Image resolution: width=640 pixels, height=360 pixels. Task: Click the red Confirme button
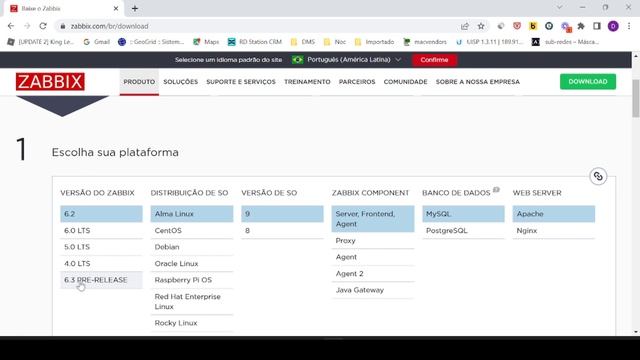point(434,60)
